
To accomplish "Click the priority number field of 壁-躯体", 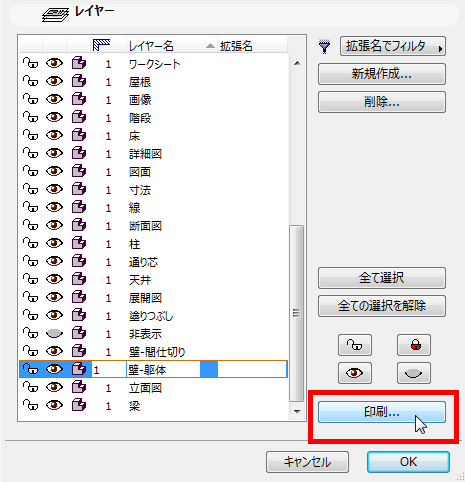I will pyautogui.click(x=109, y=369).
